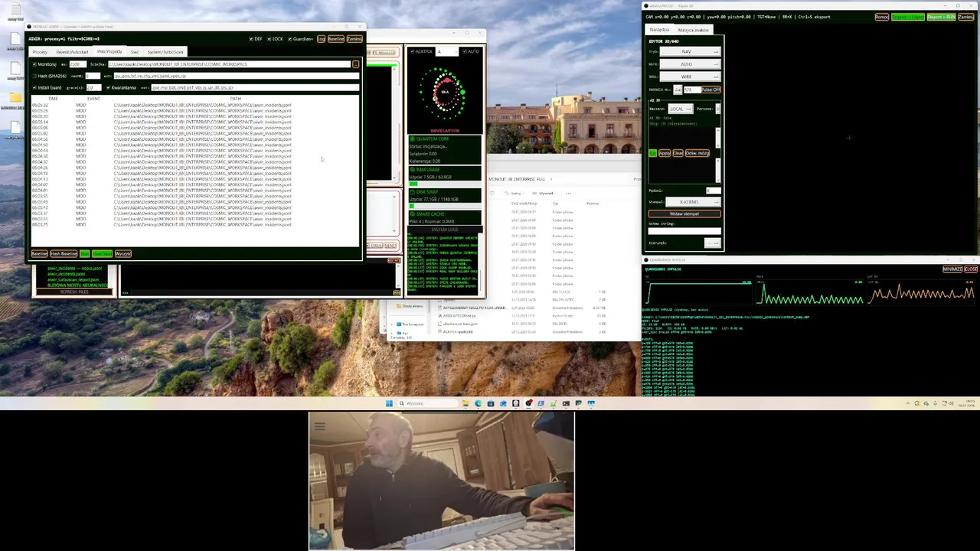980x551 pixels.
Task: Click the Wstaw string input field
Action: [684, 231]
